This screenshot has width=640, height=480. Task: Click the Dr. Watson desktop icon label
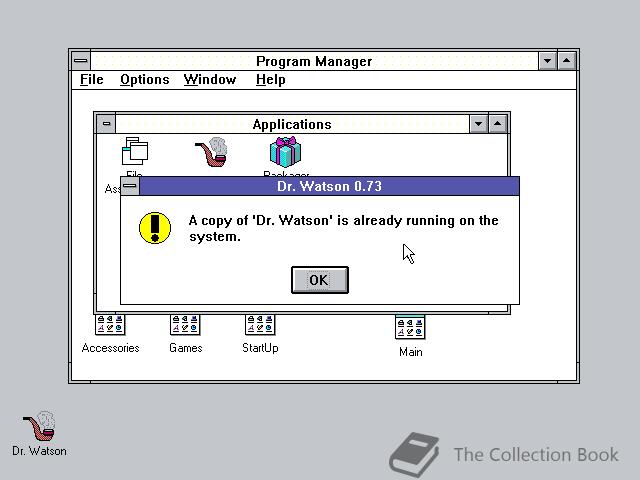tap(39, 451)
